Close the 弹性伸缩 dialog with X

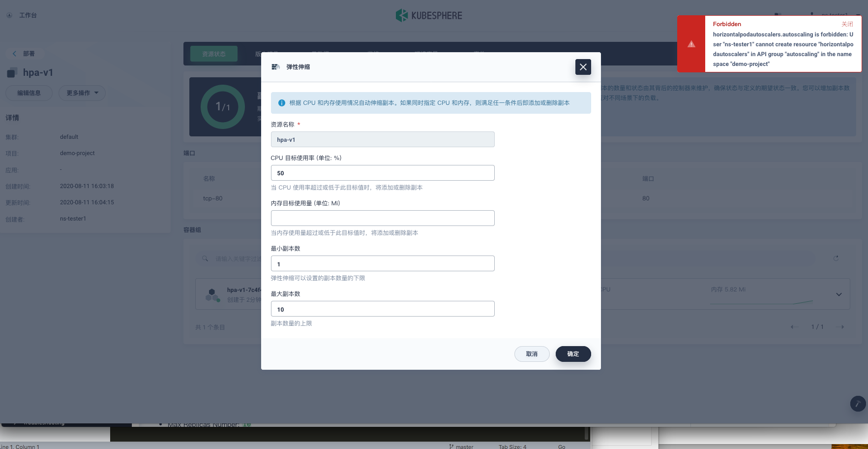click(x=583, y=67)
